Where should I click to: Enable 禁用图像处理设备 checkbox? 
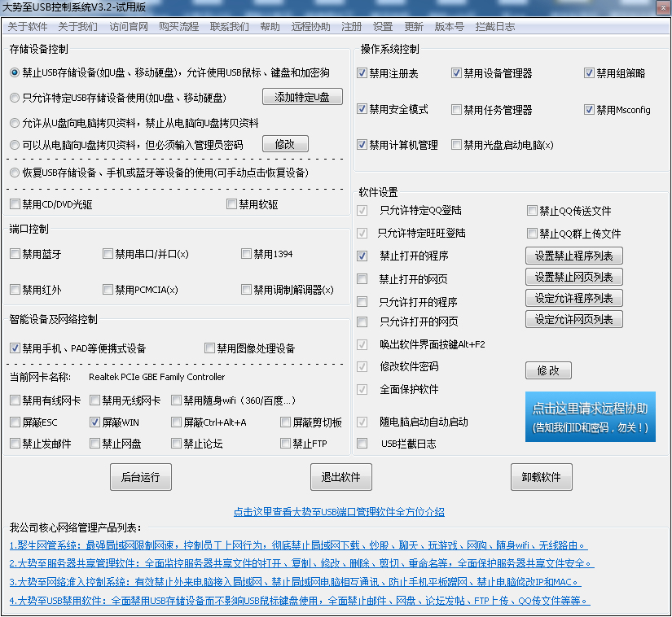coord(209,348)
